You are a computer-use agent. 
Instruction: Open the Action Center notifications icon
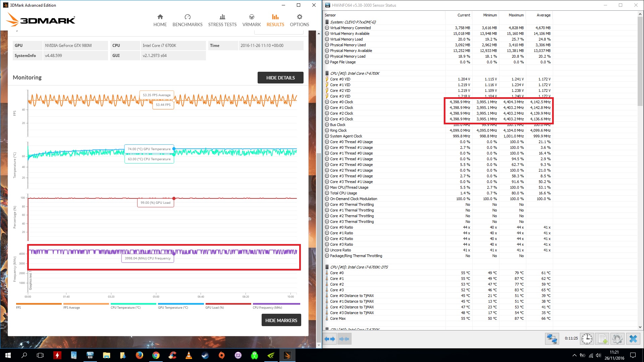tap(633, 355)
